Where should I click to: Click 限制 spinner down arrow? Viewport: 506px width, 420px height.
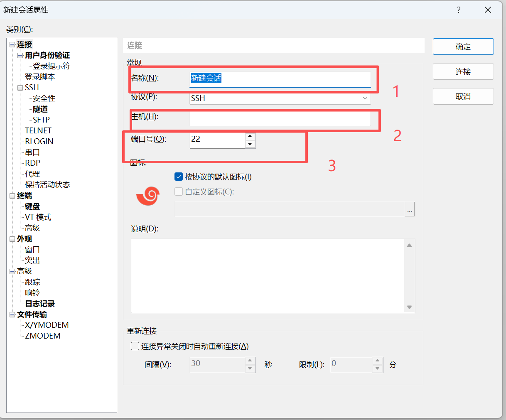378,368
